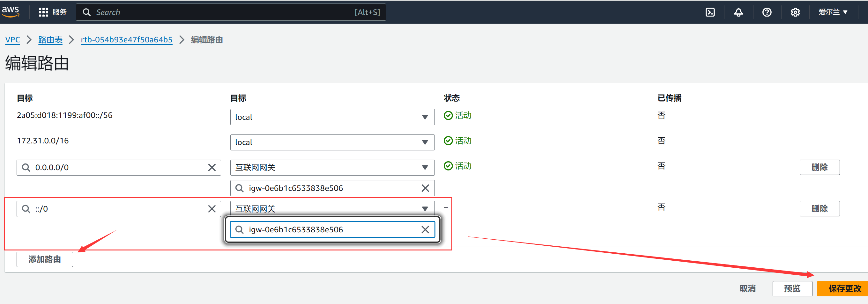Click the 2a05:d018:1199:af00::/56 destination text
The image size is (868, 304).
click(65, 115)
